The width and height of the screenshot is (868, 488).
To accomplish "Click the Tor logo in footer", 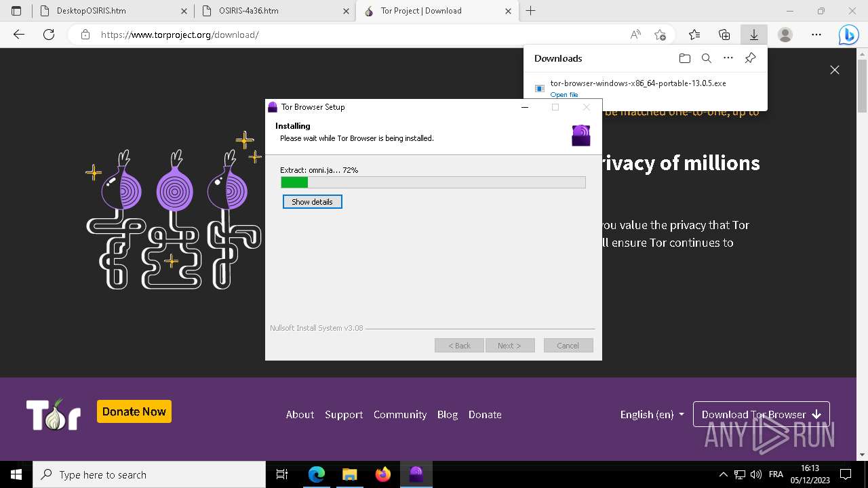I will point(54,414).
